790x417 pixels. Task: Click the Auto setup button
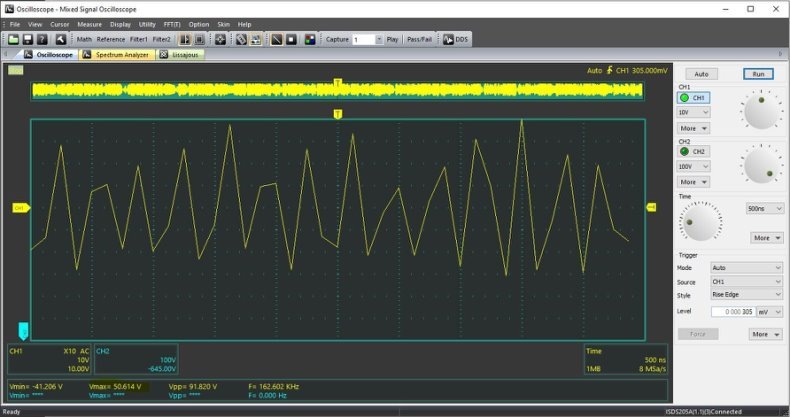(x=701, y=74)
